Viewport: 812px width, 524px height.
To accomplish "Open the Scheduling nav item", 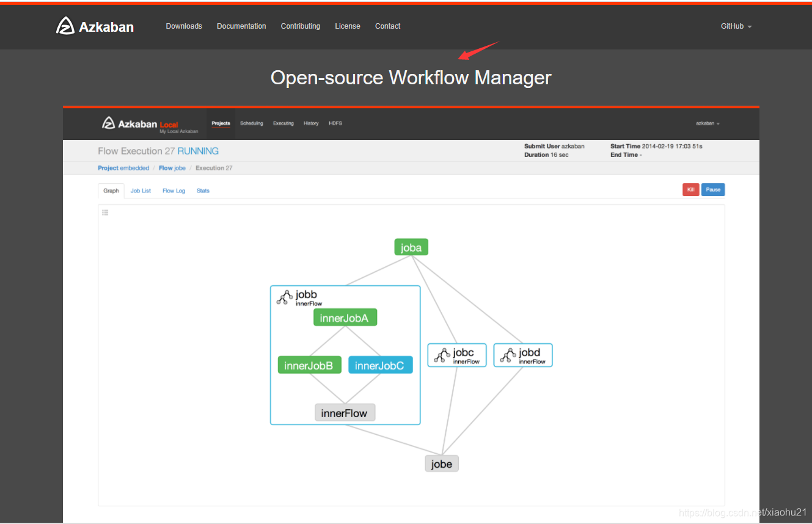I will click(x=251, y=123).
